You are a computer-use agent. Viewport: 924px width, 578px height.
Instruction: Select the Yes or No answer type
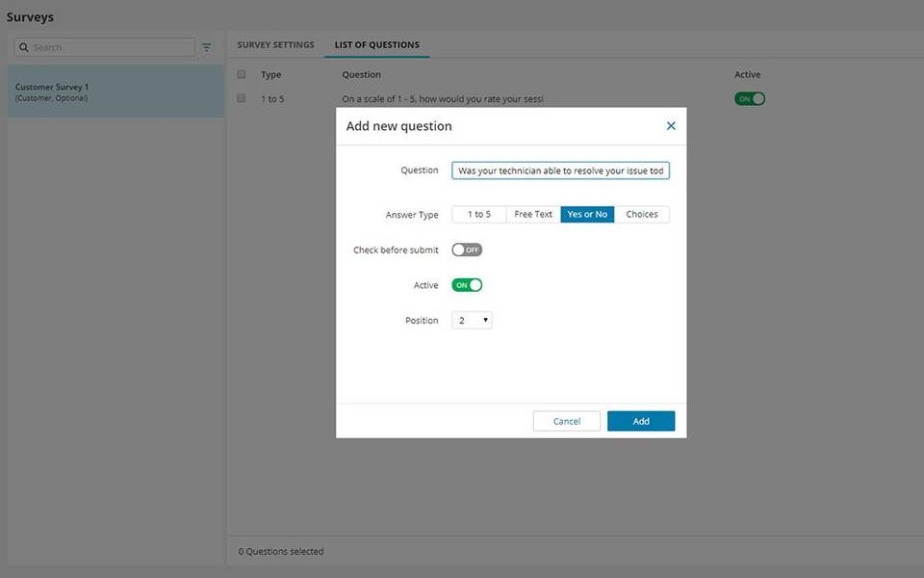click(587, 214)
